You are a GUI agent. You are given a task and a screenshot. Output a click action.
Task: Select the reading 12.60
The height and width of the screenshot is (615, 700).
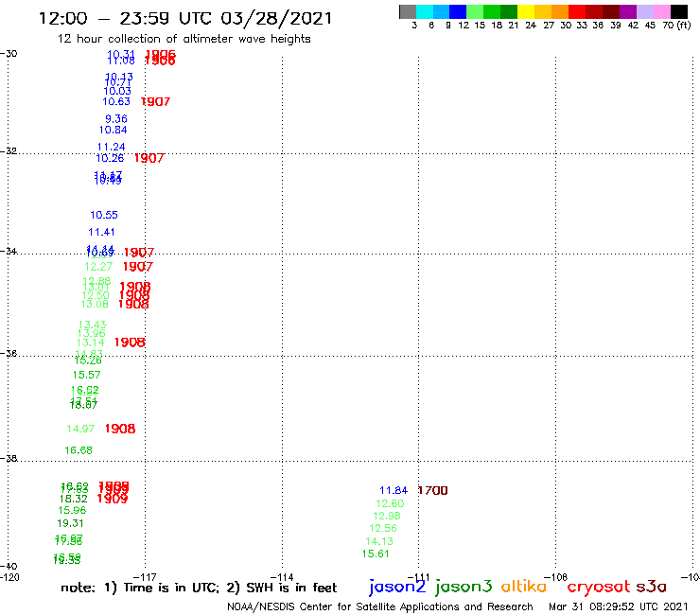click(390, 503)
